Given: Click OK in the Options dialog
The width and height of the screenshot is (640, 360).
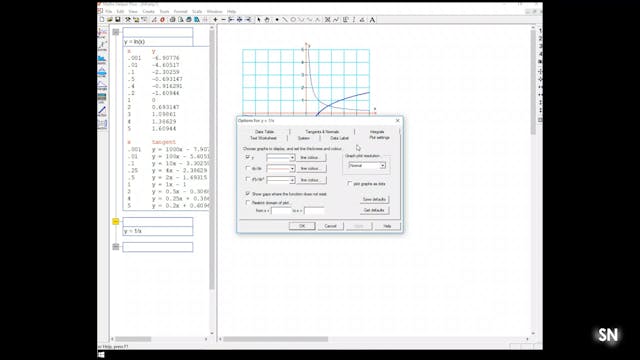Looking at the screenshot, I should point(302,226).
